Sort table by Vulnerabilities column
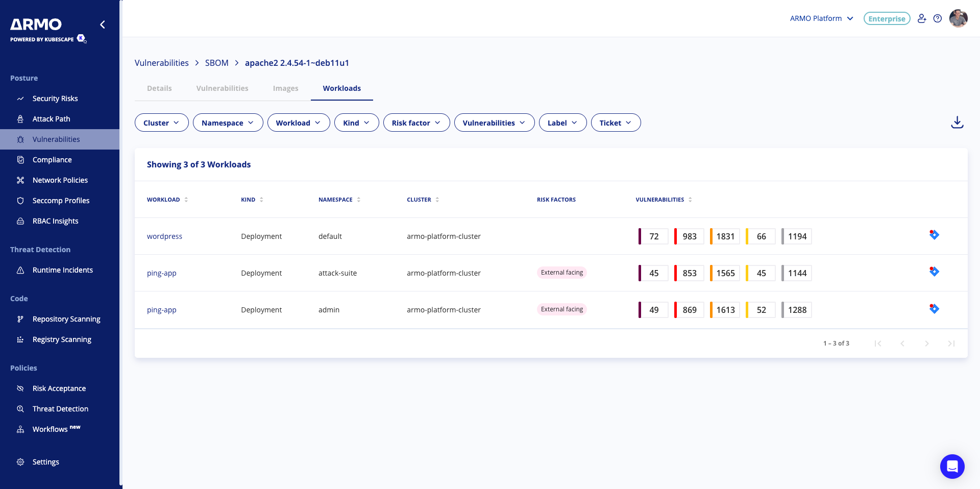Screen dimensions: 980x489 click(x=664, y=200)
